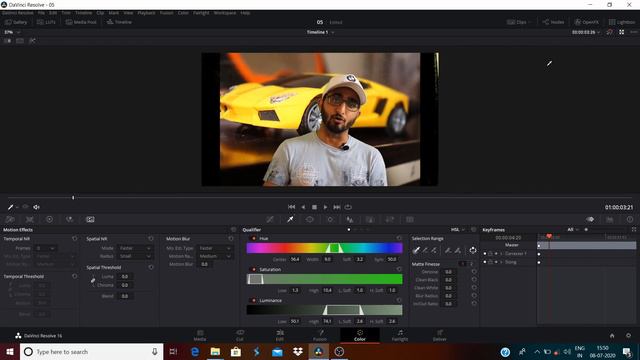Switch to the Edit page tab
Screen dimensions: 640x360
[280, 336]
